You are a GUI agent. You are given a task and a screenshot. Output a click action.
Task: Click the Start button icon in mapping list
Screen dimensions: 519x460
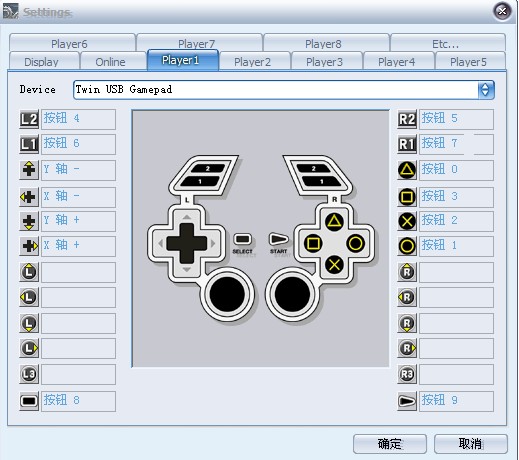(407, 401)
